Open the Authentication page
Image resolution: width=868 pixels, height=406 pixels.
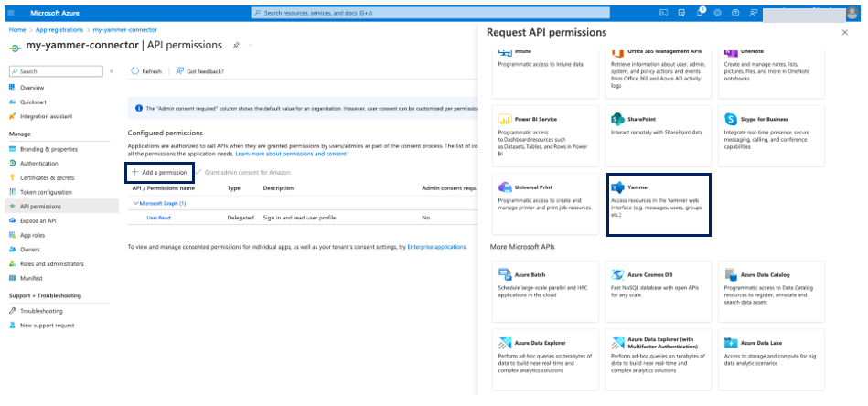click(x=38, y=163)
